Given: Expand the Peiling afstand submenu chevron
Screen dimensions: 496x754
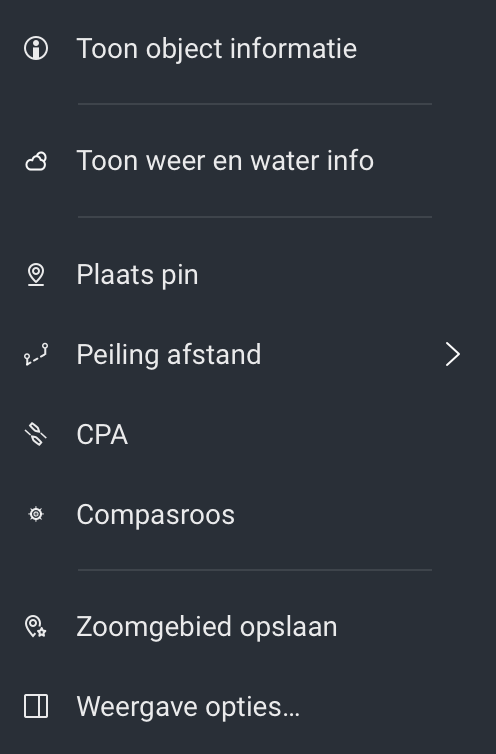Looking at the screenshot, I should click(x=452, y=354).
